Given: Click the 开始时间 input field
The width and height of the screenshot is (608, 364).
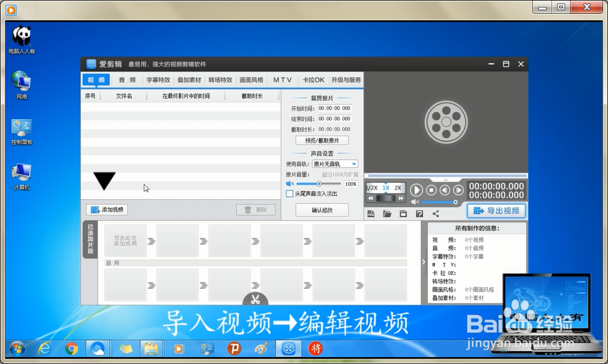Looking at the screenshot, I should pyautogui.click(x=335, y=108).
